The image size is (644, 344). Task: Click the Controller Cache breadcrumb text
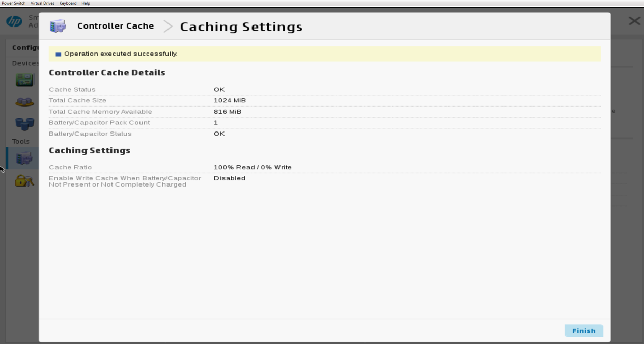point(116,26)
